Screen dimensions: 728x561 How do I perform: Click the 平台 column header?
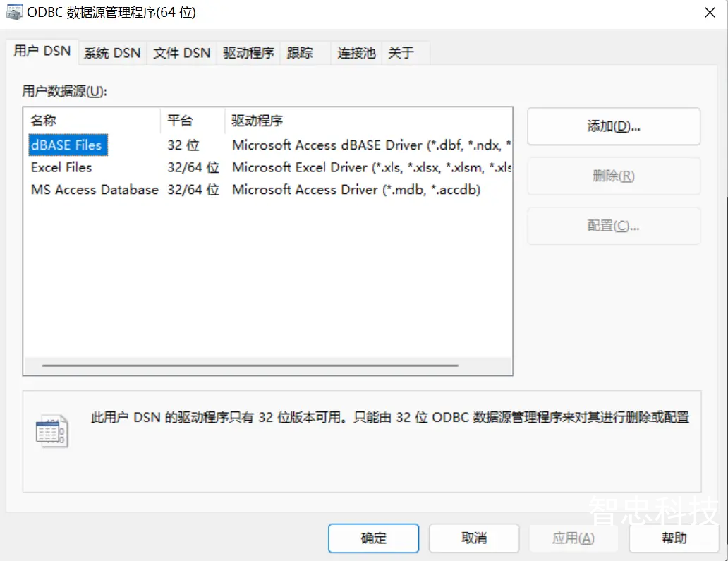pos(193,121)
